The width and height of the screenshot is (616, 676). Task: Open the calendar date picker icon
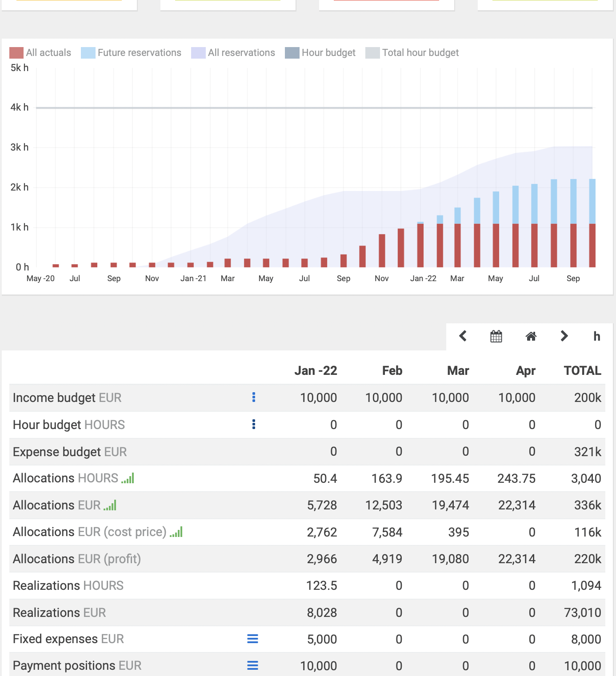(496, 336)
